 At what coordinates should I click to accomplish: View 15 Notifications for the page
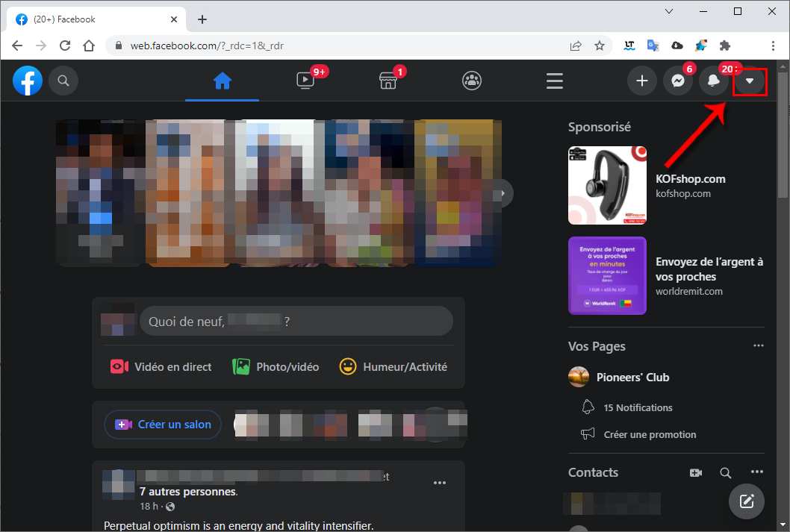click(x=638, y=407)
